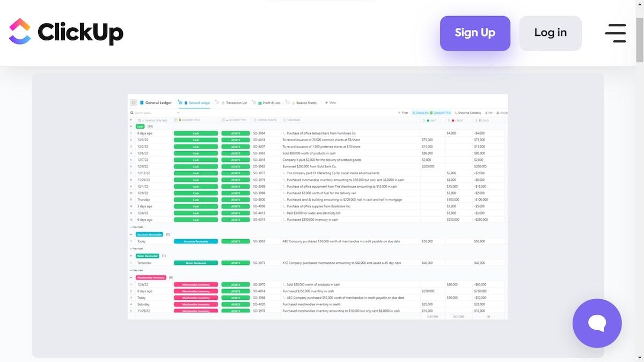Open the Balance Sheets tab

coord(304,102)
